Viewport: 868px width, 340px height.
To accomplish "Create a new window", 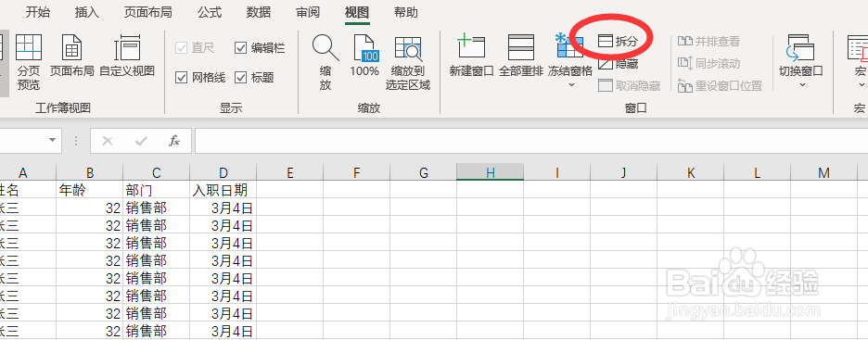I will [471, 56].
